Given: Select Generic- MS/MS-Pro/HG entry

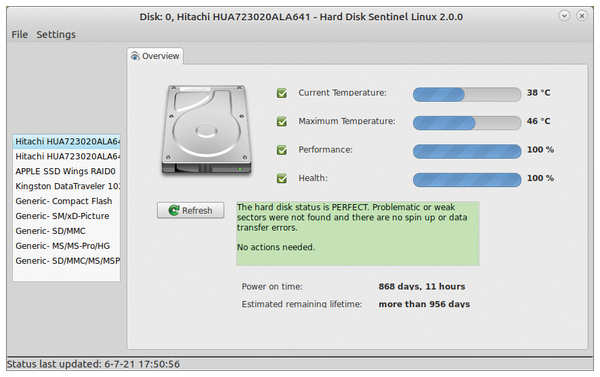Looking at the screenshot, I should (x=67, y=246).
